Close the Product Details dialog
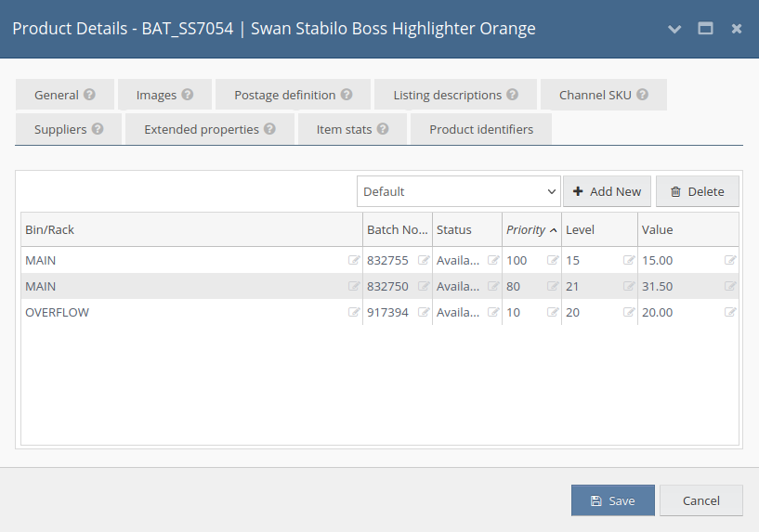759x532 pixels. (x=737, y=29)
